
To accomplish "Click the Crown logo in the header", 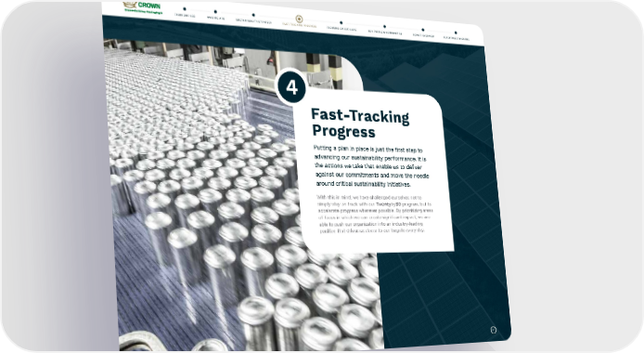I will [x=141, y=6].
